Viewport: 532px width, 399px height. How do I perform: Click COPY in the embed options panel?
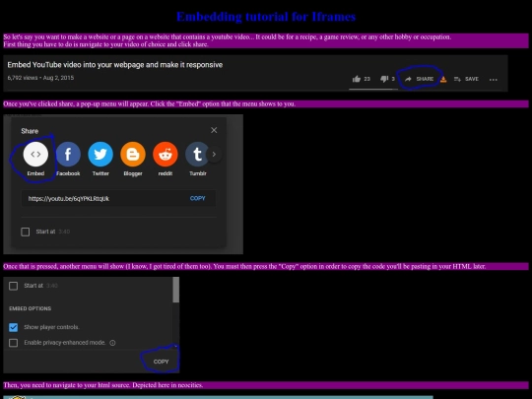point(161,362)
